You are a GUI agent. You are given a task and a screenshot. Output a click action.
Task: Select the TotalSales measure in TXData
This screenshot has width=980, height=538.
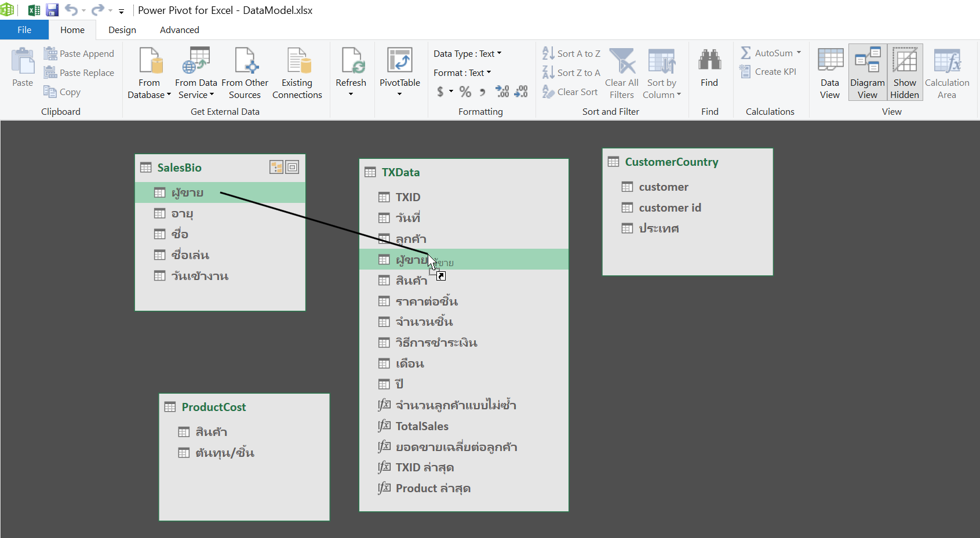(421, 426)
